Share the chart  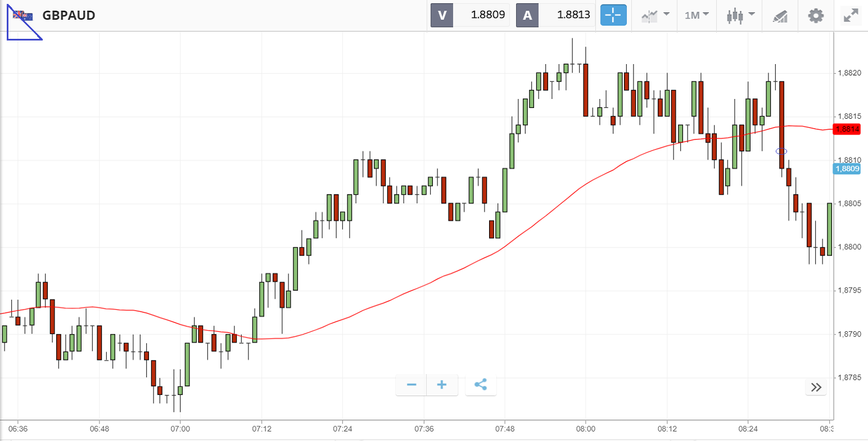click(481, 385)
